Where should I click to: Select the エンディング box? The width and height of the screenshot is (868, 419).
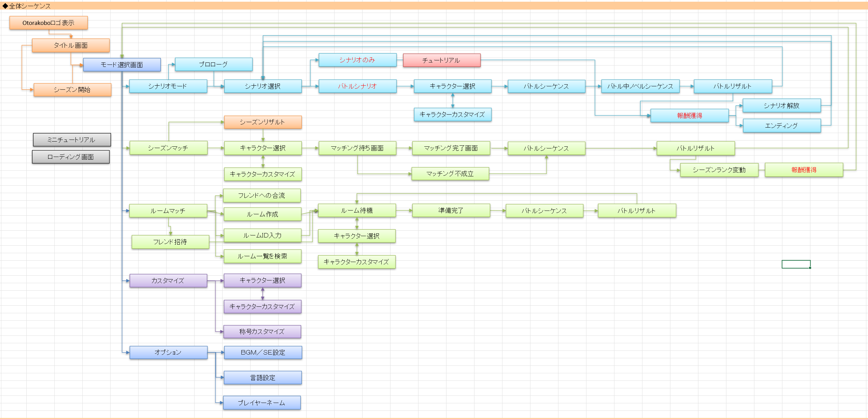tap(782, 126)
